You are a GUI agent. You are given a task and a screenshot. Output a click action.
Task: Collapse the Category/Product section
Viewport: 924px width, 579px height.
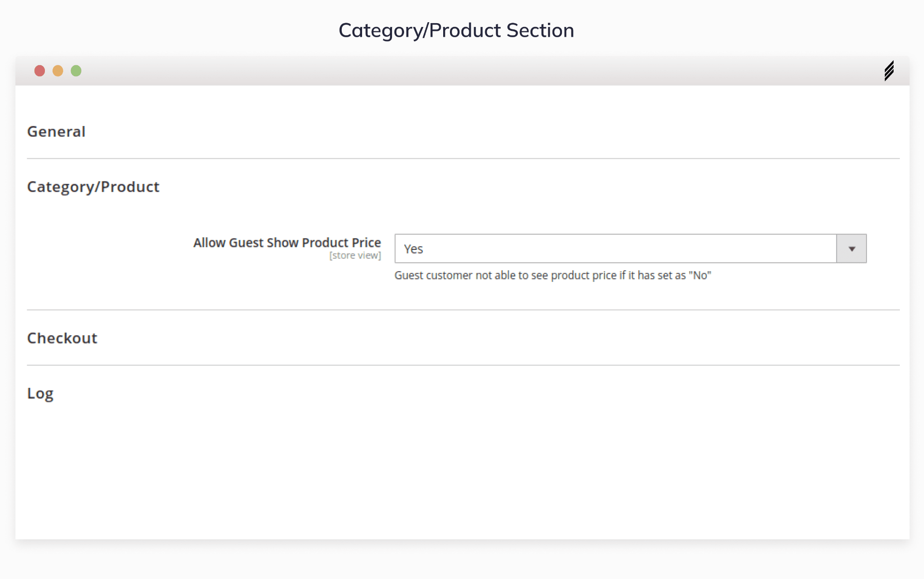(93, 187)
